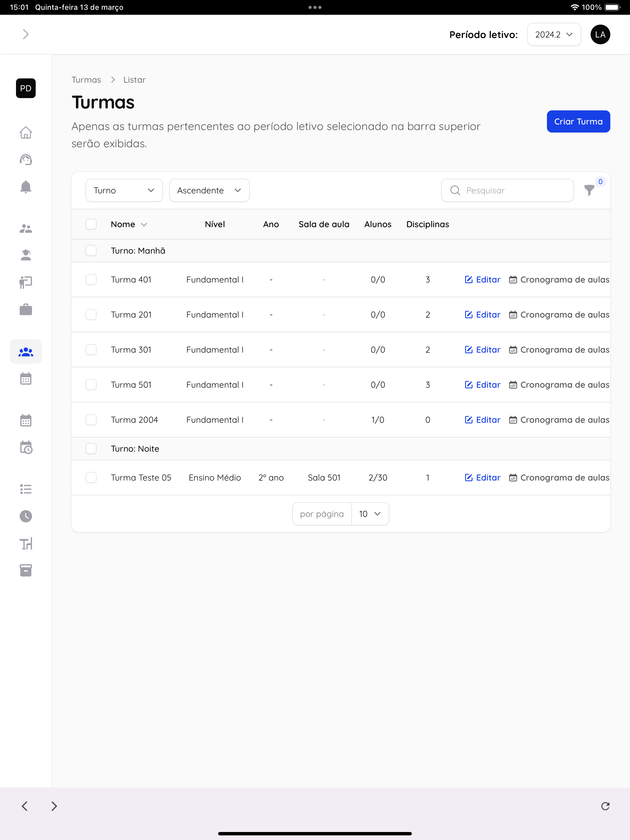Open the archive box icon in sidebar
The width and height of the screenshot is (630, 840).
[x=26, y=570]
